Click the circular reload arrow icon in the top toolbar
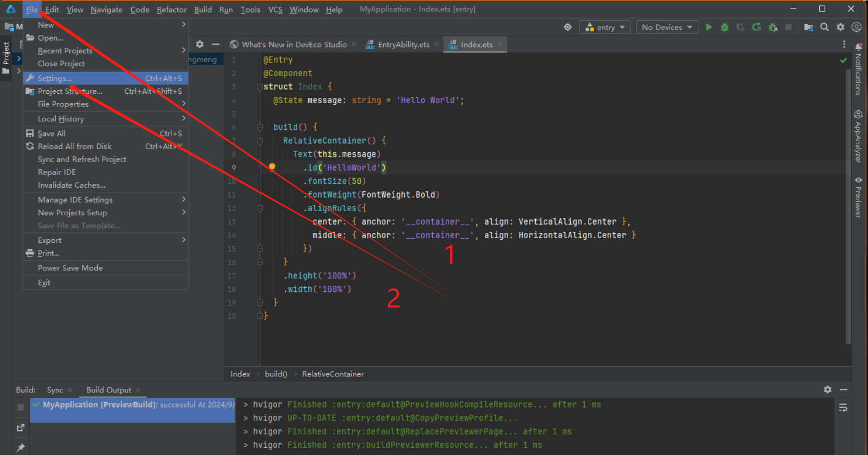868x455 pixels. pos(757,27)
